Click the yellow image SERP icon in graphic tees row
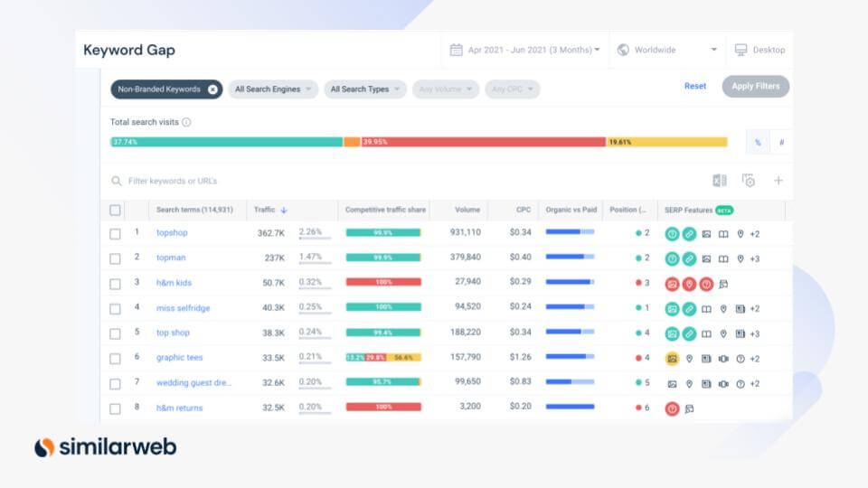This screenshot has height=488, width=868. (672, 359)
